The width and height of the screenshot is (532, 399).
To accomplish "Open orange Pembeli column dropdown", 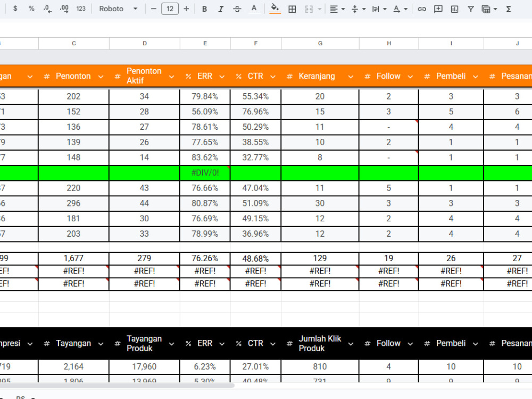I will pos(476,77).
